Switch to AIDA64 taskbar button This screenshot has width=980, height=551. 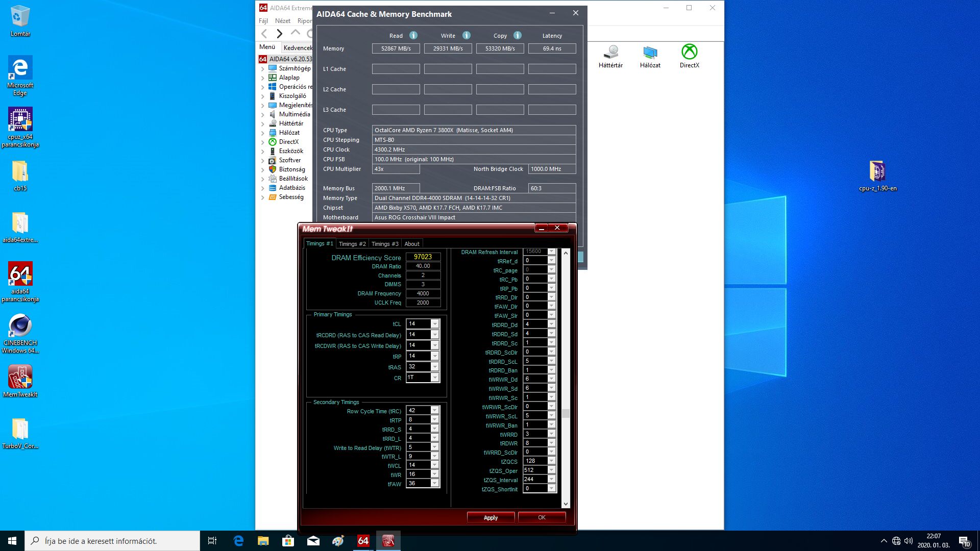[363, 541]
